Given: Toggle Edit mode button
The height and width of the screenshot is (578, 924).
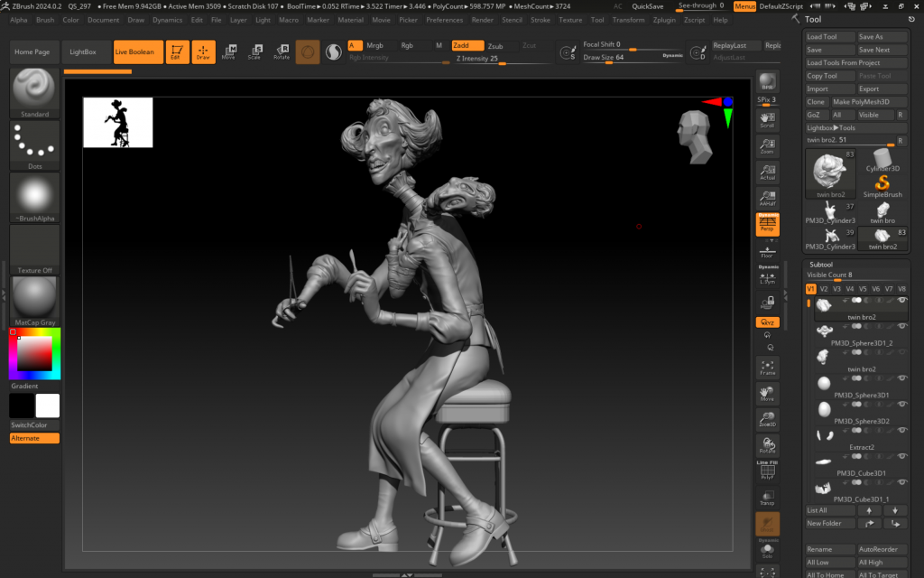Looking at the screenshot, I should click(177, 51).
